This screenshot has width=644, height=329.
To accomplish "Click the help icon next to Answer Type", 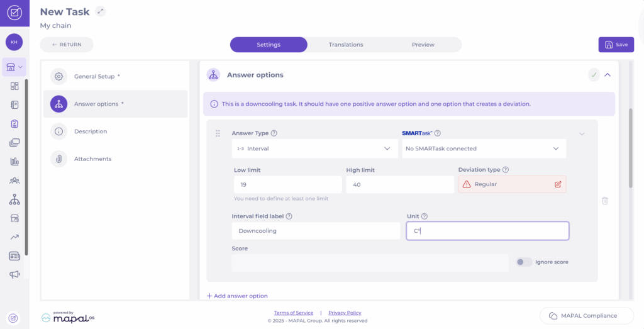I will click(x=274, y=133).
